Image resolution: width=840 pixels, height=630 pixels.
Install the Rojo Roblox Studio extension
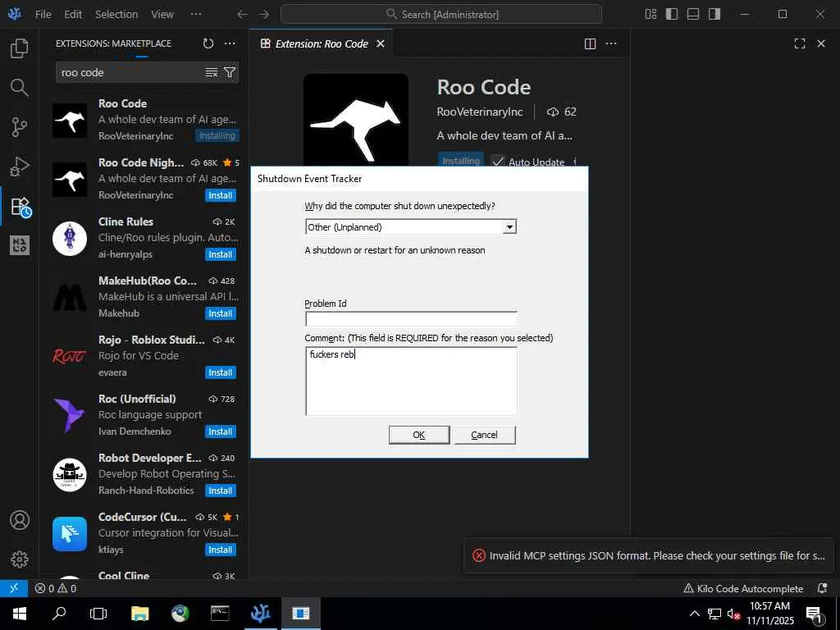pos(220,372)
